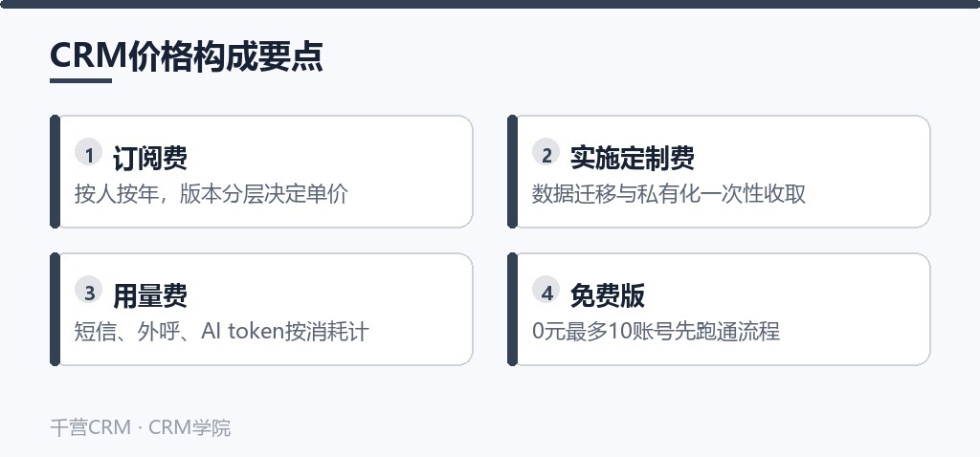Click the underline bar beneath the title
The height and width of the screenshot is (457, 980).
(x=80, y=80)
